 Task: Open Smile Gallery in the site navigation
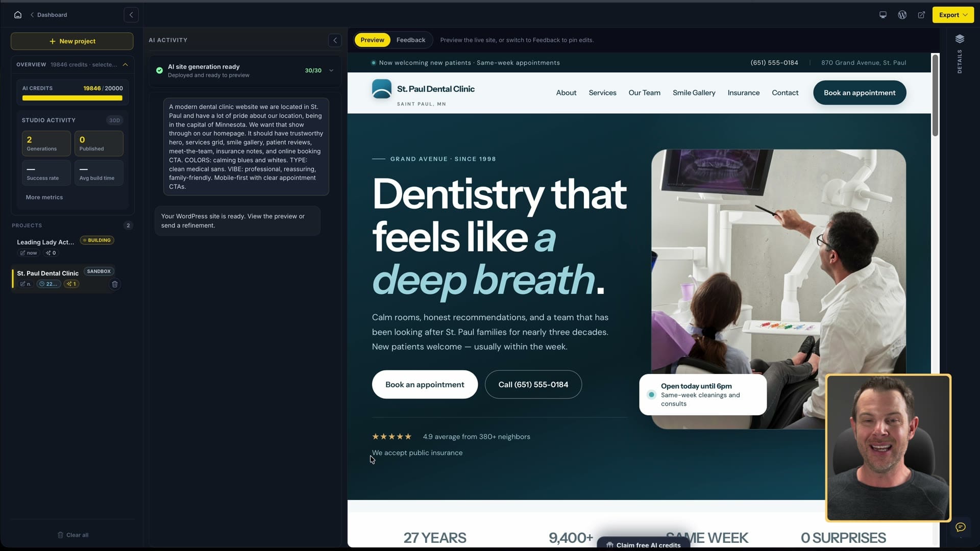[694, 93]
